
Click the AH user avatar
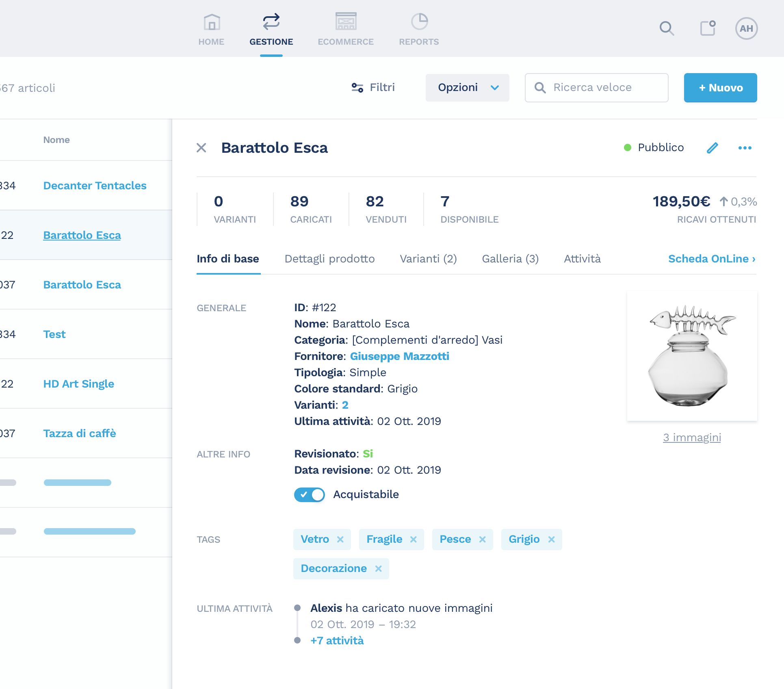[746, 28]
